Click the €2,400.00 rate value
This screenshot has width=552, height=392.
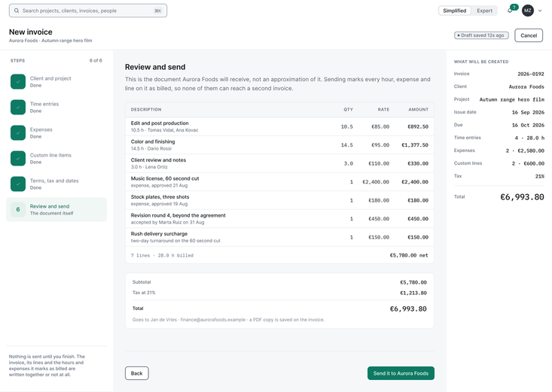coord(376,182)
